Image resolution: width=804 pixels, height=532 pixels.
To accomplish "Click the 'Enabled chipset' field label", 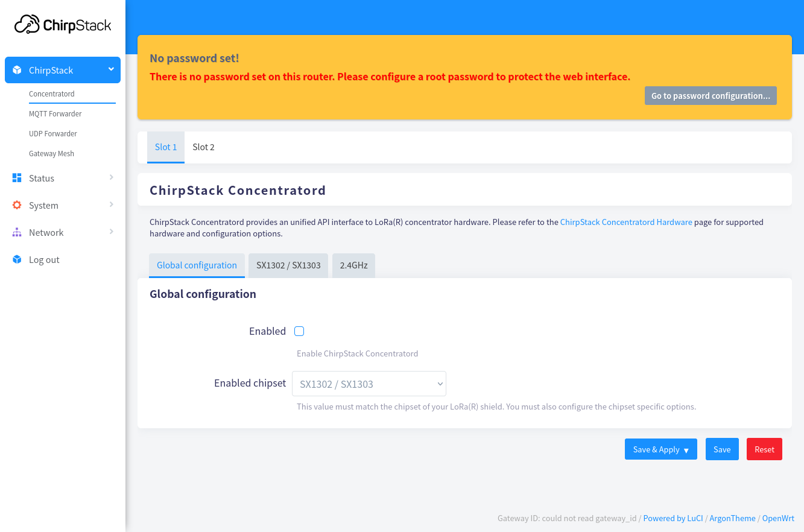I will pos(250,383).
